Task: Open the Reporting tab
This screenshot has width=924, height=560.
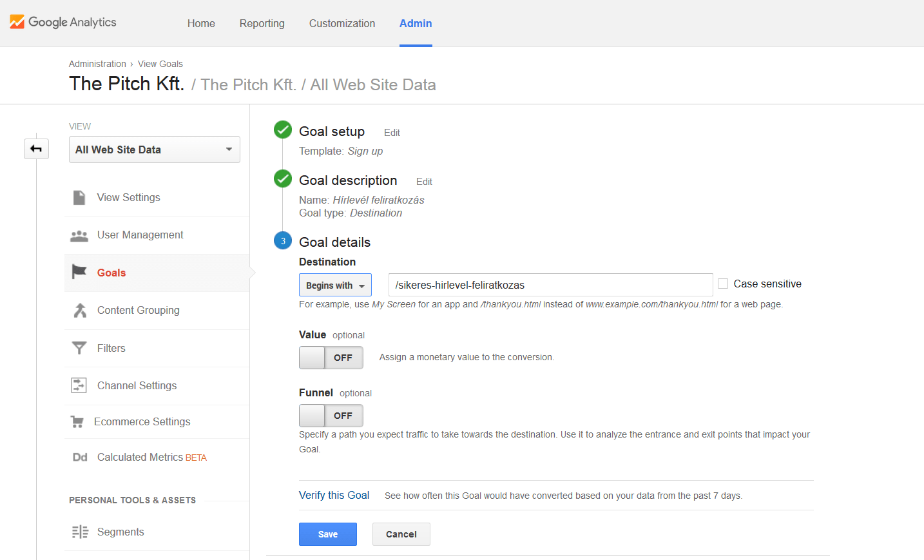Action: coord(262,23)
